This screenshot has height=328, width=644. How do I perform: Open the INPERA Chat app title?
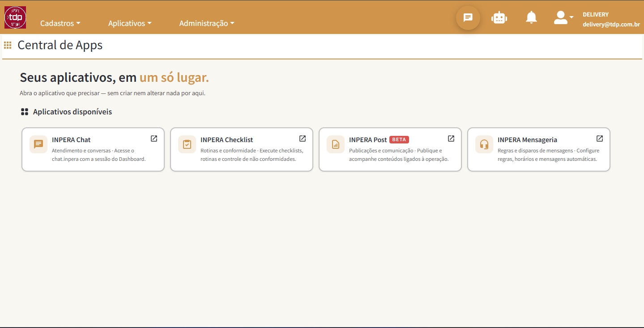point(71,140)
